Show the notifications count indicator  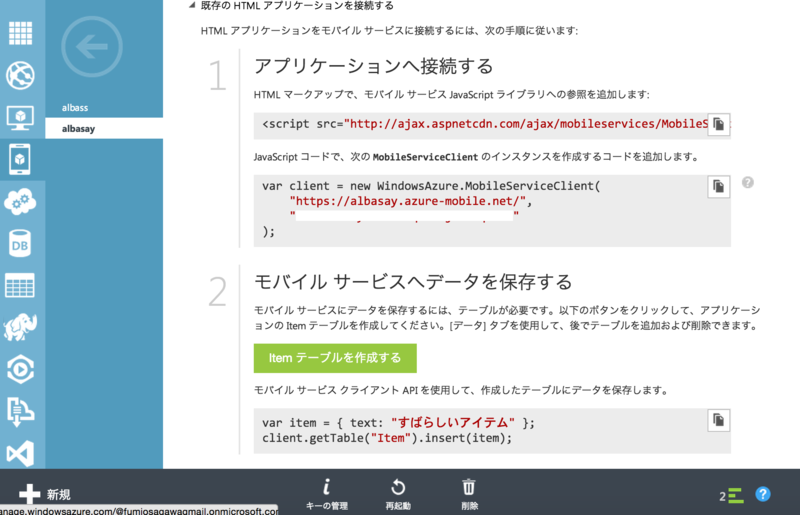732,496
